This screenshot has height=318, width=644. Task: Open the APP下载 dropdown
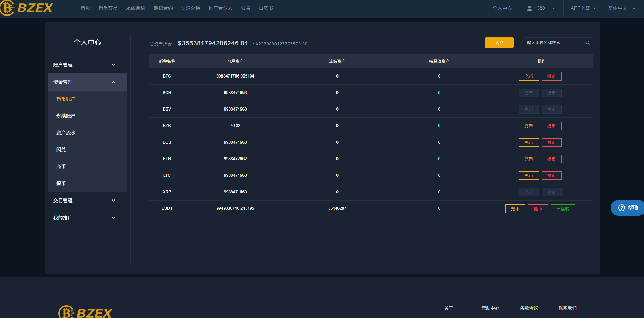coord(583,8)
